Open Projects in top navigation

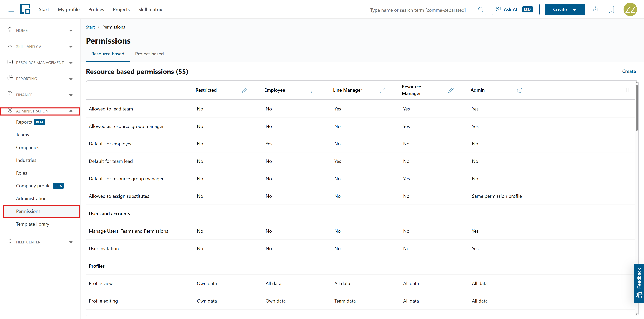pos(121,10)
